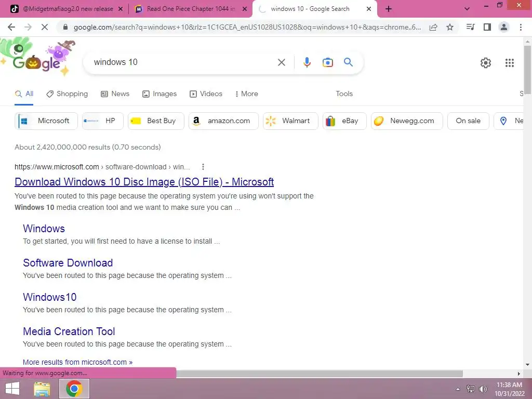The width and height of the screenshot is (532, 399).
Task: Switch to the Images results tab
Action: 159,94
